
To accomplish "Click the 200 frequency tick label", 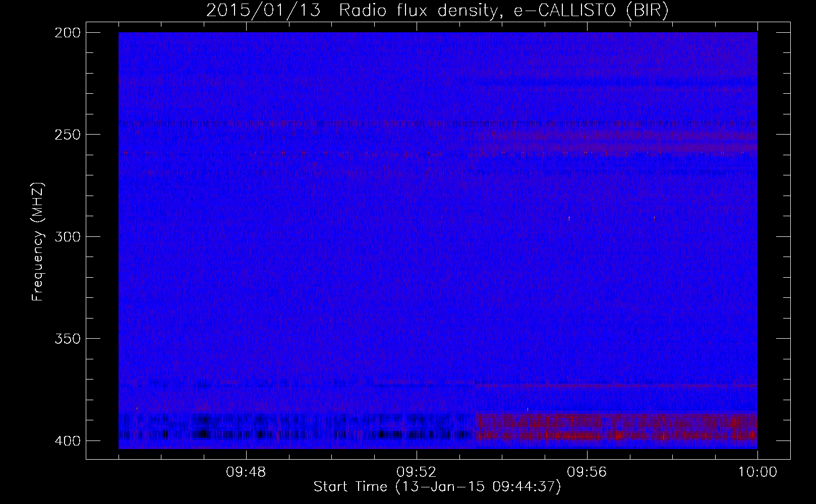I will [67, 33].
